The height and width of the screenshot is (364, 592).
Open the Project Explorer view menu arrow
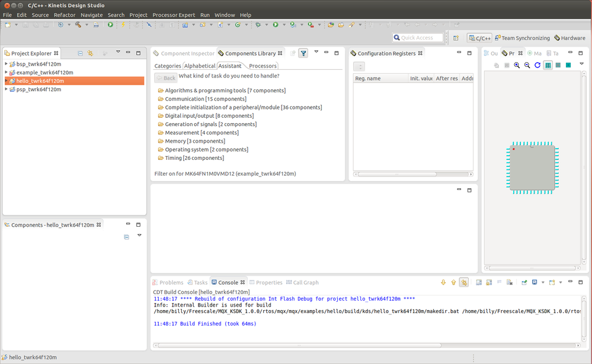point(118,52)
